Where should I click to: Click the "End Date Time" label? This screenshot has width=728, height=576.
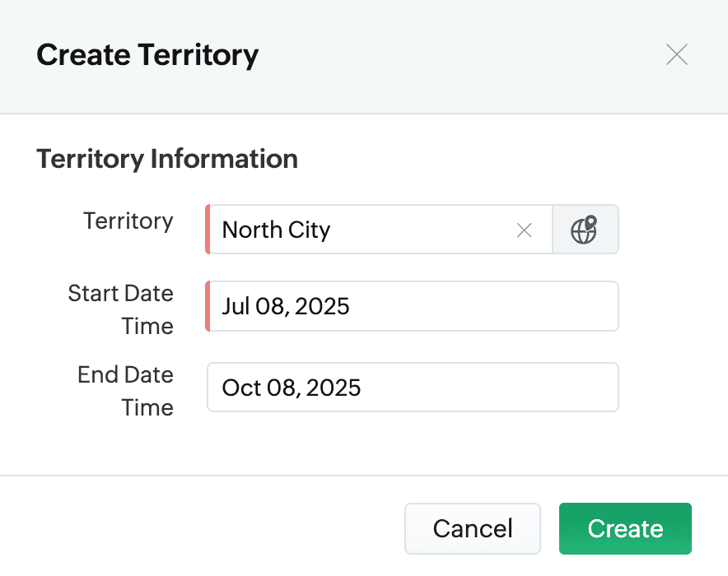point(125,391)
